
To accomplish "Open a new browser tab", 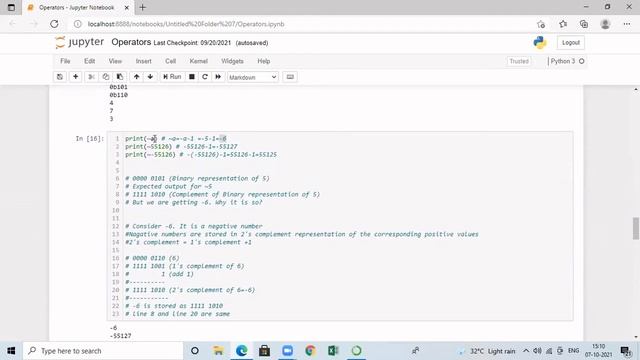I will pos(142,7).
